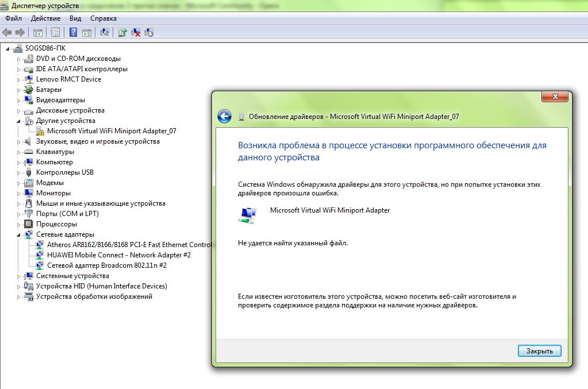The image size is (588, 389).
Task: Close the driver update dialog with X
Action: click(555, 97)
